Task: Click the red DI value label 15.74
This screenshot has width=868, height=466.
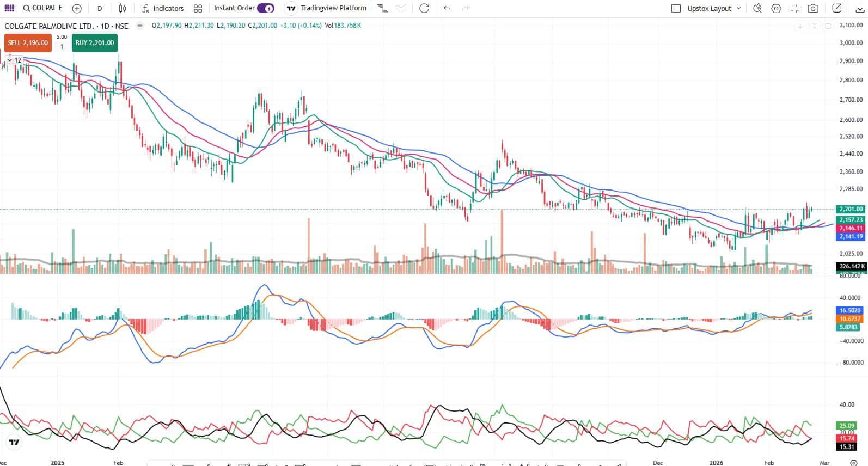Action: coord(846,438)
